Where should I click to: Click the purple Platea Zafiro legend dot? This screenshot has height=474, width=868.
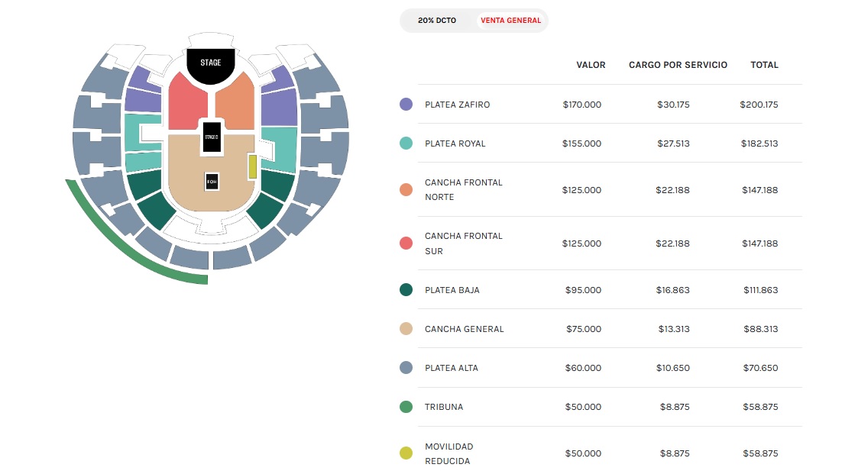406,105
